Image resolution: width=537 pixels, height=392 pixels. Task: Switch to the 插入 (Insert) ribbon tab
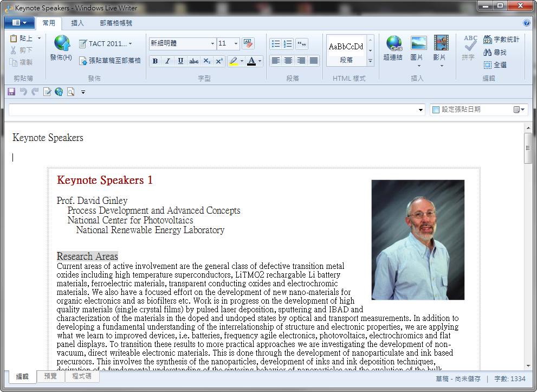pyautogui.click(x=77, y=23)
